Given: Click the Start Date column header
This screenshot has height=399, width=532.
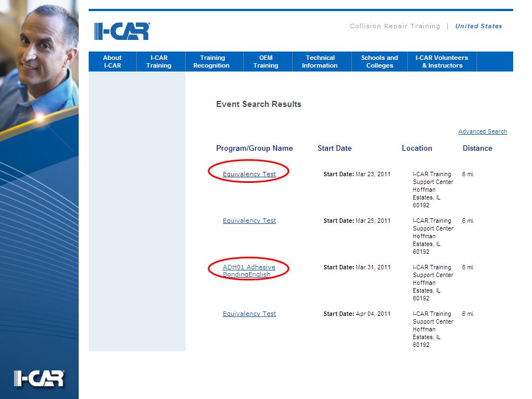Looking at the screenshot, I should (x=335, y=149).
